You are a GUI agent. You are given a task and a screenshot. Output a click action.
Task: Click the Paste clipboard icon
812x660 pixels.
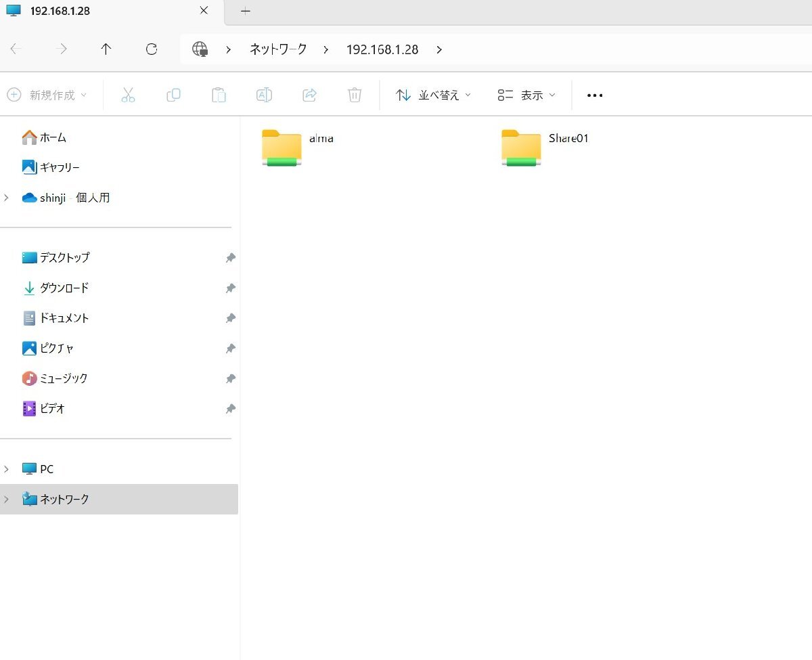pos(219,95)
